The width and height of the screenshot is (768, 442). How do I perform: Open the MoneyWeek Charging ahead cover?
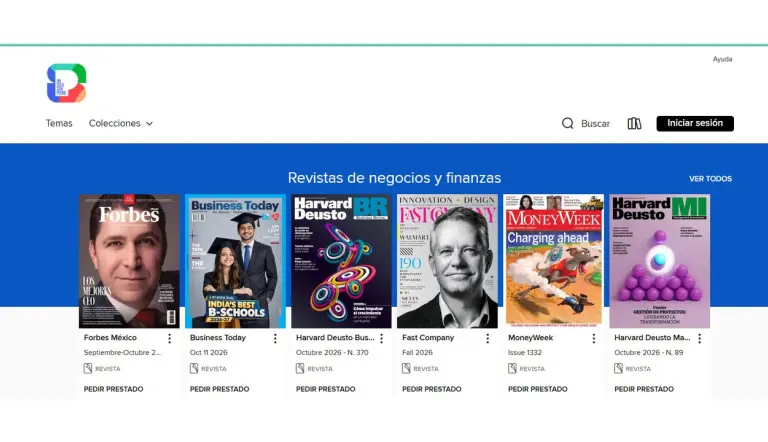tap(553, 261)
